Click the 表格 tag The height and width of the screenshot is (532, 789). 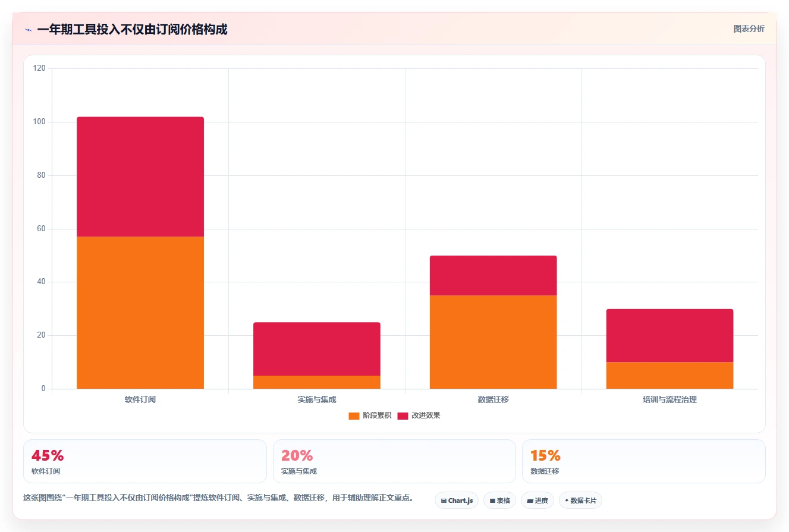(x=499, y=500)
